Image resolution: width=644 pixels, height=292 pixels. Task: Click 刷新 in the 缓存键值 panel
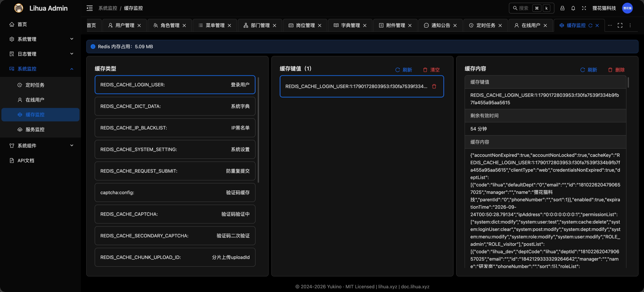pos(404,70)
